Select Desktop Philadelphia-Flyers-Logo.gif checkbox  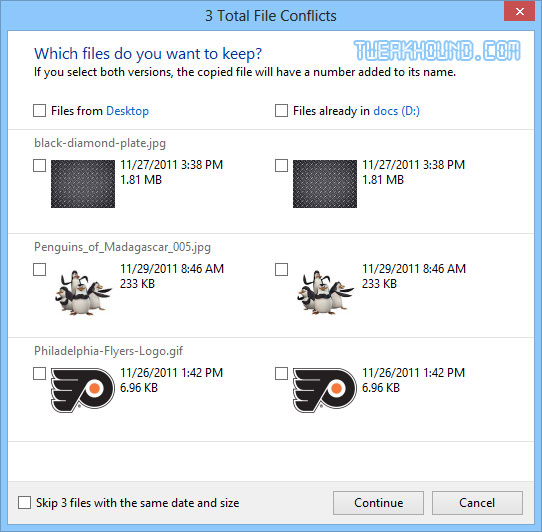point(39,373)
